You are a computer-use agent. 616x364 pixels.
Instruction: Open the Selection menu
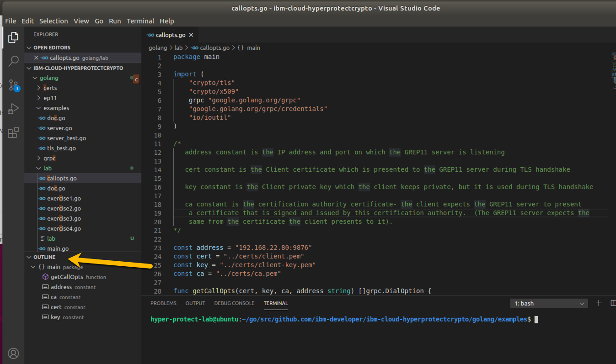pos(54,21)
